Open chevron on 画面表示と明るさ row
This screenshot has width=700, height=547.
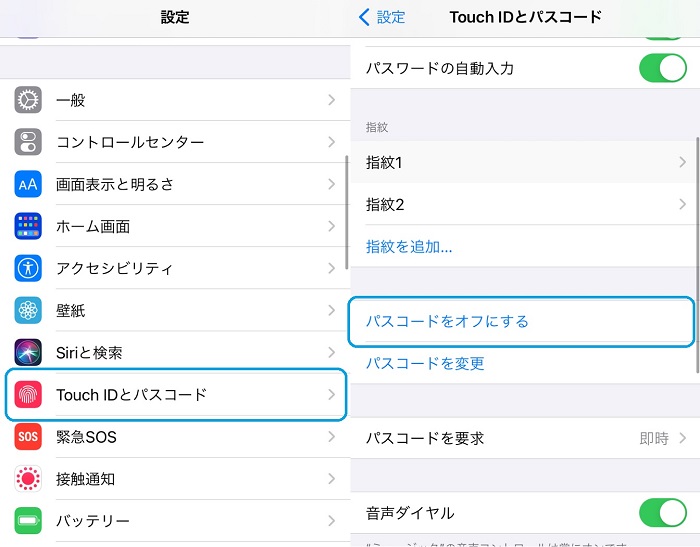331,184
